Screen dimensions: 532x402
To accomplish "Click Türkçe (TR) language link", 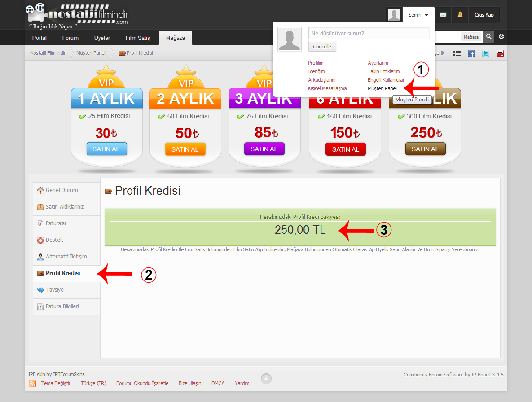I will [x=93, y=383].
